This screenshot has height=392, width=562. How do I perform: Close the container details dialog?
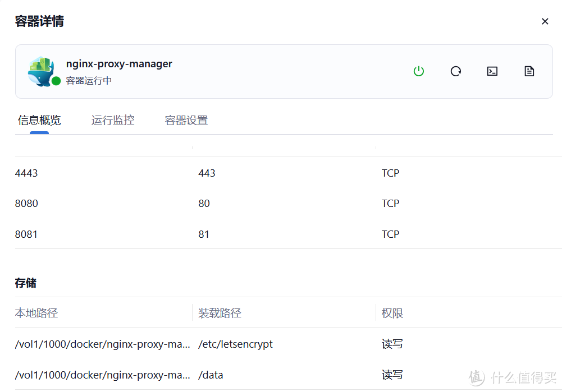pyautogui.click(x=545, y=21)
